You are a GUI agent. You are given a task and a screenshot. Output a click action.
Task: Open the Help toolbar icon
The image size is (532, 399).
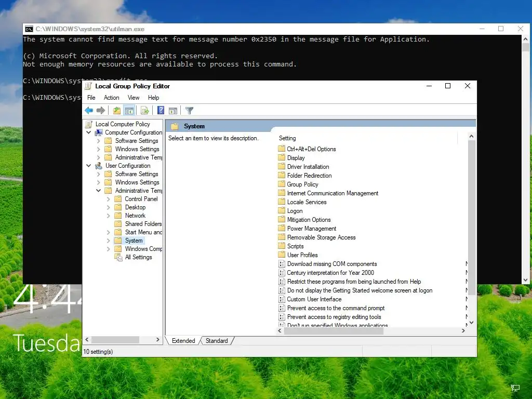pyautogui.click(x=161, y=110)
